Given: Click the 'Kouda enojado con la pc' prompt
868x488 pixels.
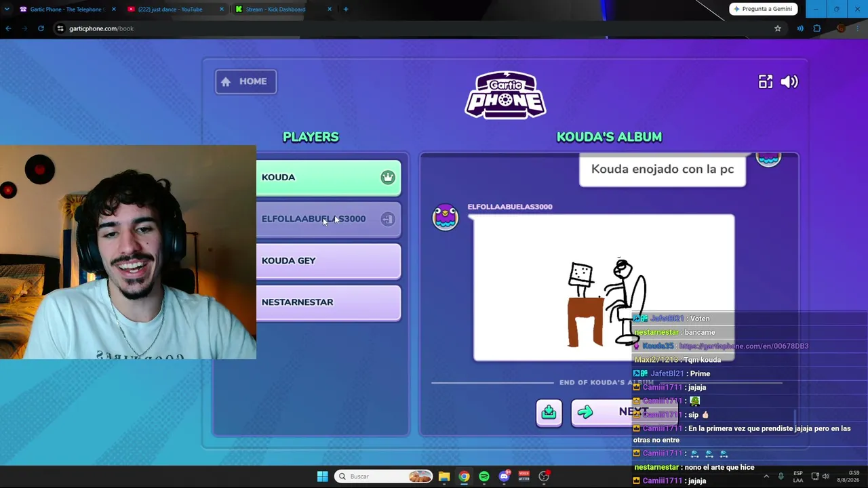Looking at the screenshot, I should 663,169.
